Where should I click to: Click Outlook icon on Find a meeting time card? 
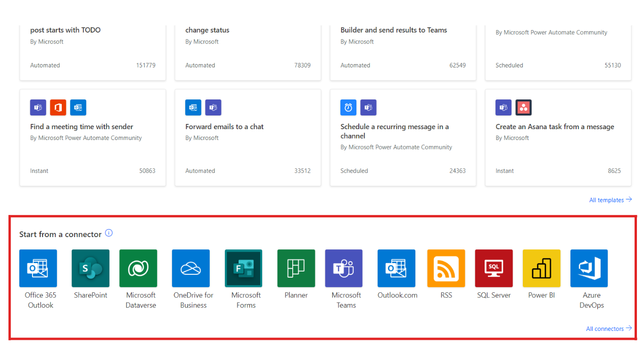78,107
